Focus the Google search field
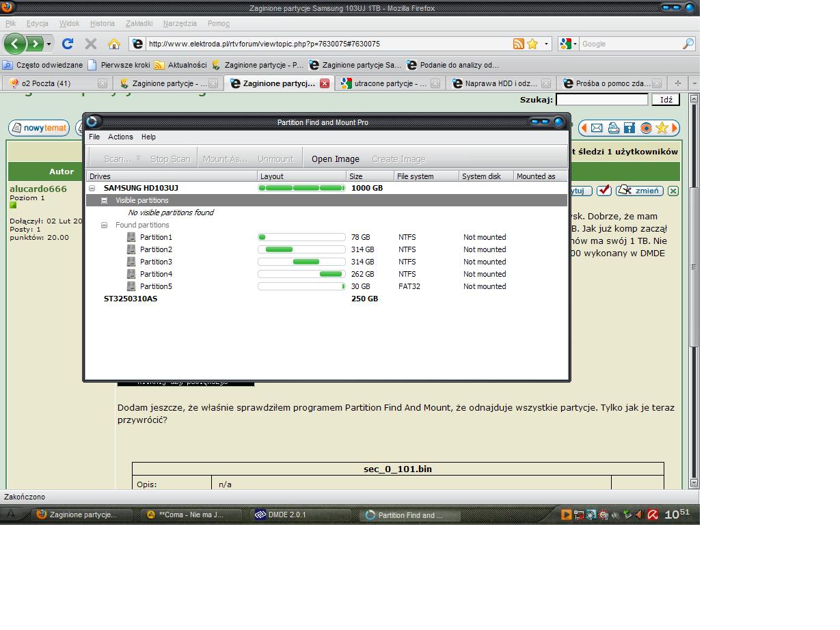Viewport: 840px width, 630px height. pos(630,44)
